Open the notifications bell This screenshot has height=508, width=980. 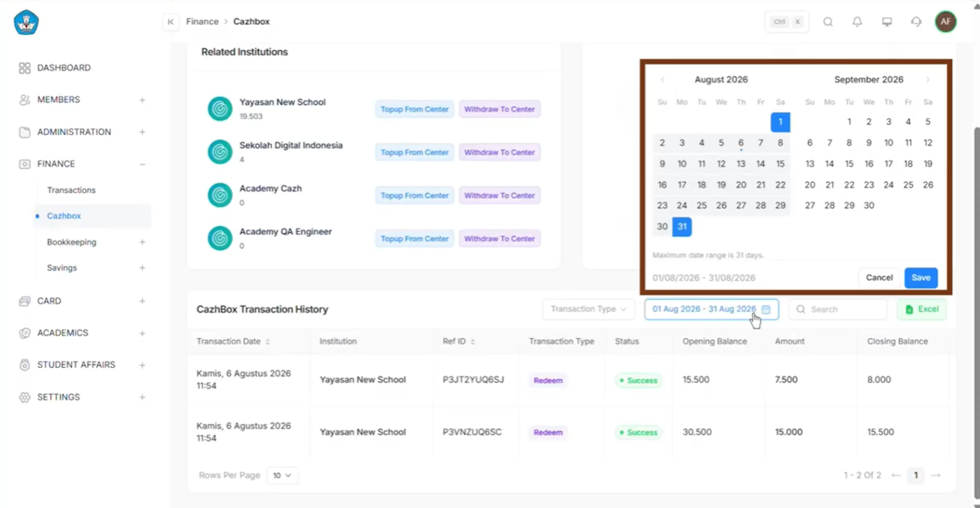click(x=857, y=22)
